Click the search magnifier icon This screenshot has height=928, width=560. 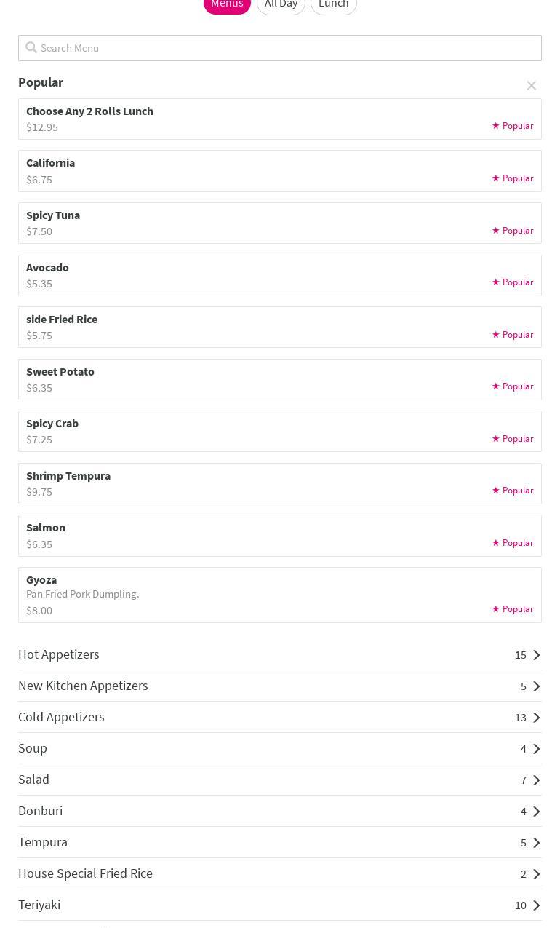pos(31,48)
